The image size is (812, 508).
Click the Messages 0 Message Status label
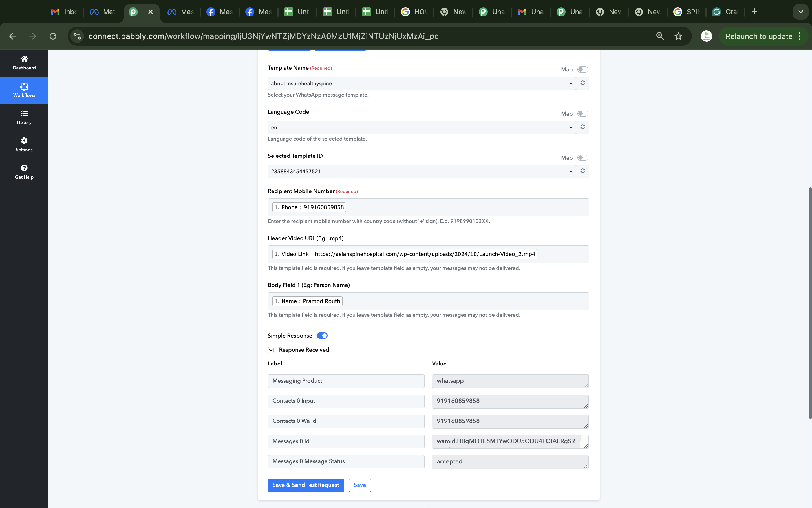[346, 462]
